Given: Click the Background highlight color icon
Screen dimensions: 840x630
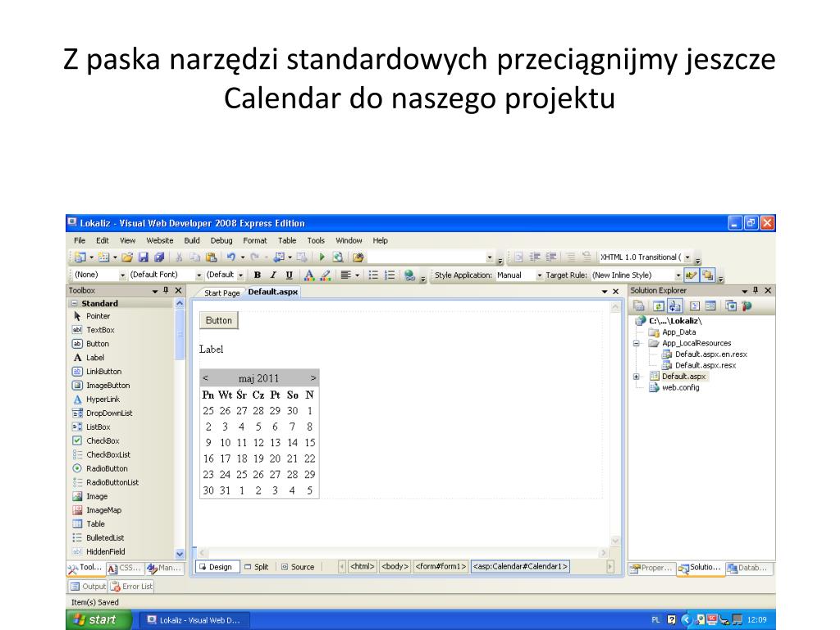Looking at the screenshot, I should click(x=325, y=275).
